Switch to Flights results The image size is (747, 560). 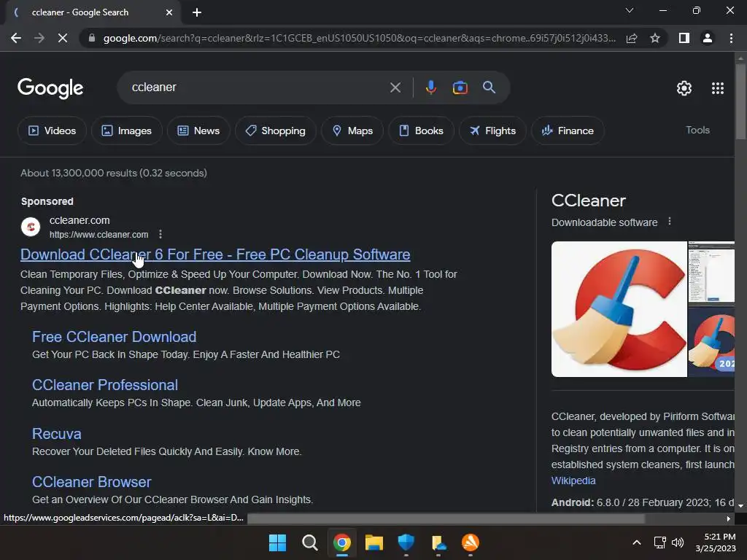click(492, 131)
